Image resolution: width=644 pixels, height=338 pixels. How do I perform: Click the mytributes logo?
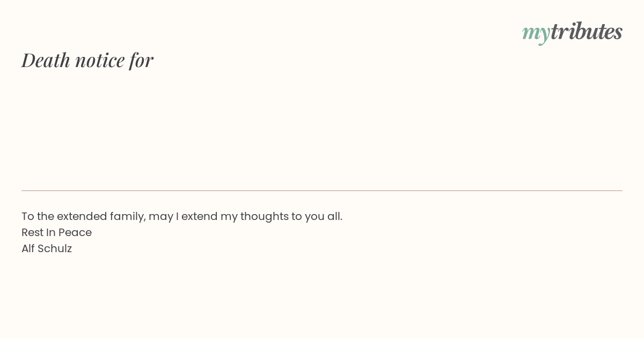(572, 32)
